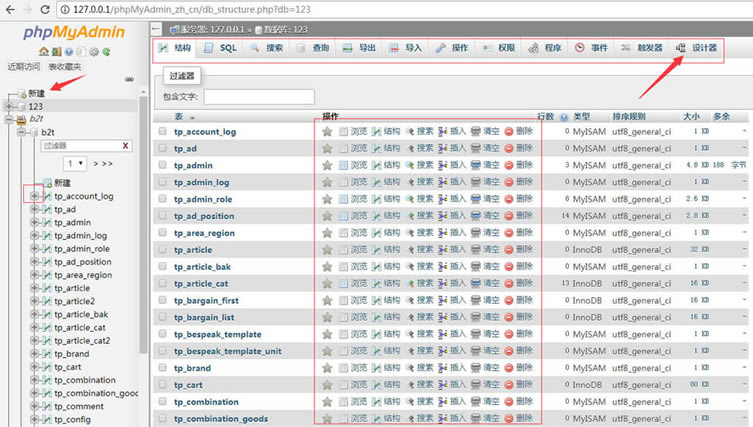The image size is (753, 427).
Task: Go to last tree page with >> link
Action: pos(107,164)
